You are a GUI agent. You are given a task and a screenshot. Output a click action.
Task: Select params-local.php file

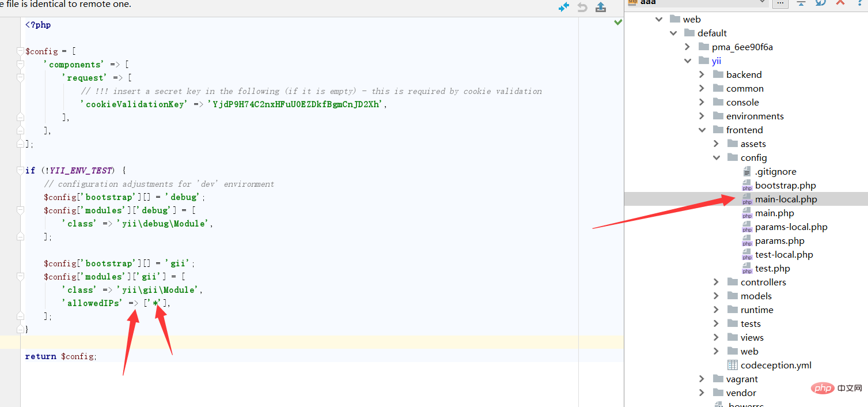(791, 227)
